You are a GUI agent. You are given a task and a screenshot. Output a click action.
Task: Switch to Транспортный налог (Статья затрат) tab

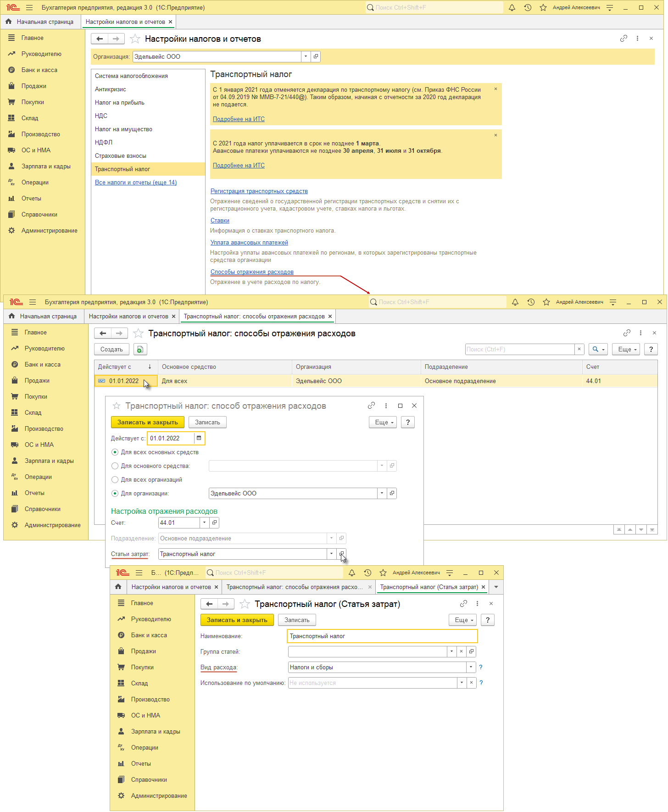[429, 587]
